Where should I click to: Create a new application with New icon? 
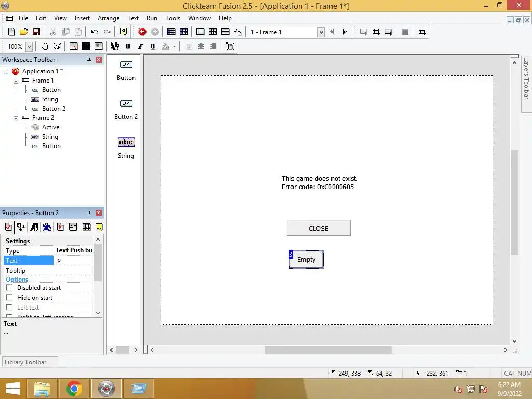click(11, 32)
